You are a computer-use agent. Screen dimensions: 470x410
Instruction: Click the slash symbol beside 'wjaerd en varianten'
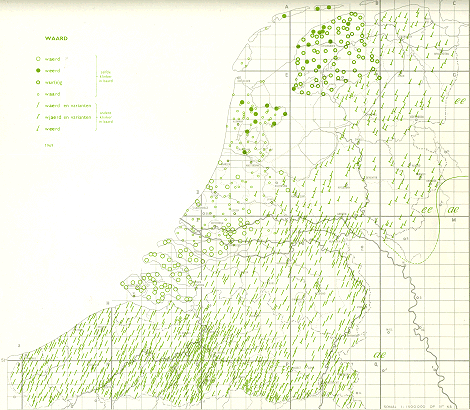tap(38, 117)
